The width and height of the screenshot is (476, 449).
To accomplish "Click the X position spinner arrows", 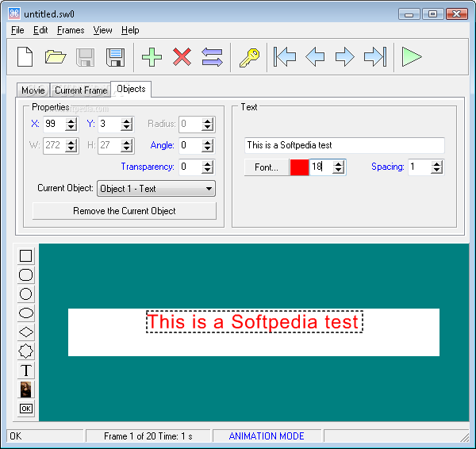I will [71, 125].
